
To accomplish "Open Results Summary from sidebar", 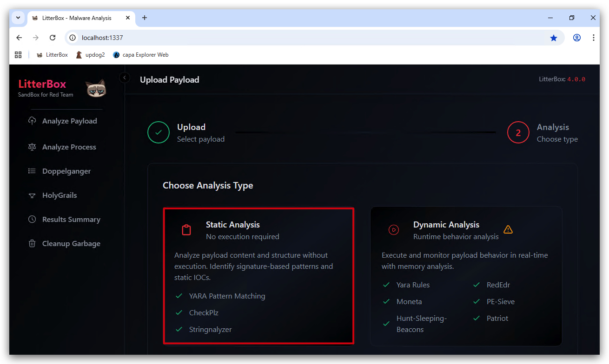I will tap(71, 219).
